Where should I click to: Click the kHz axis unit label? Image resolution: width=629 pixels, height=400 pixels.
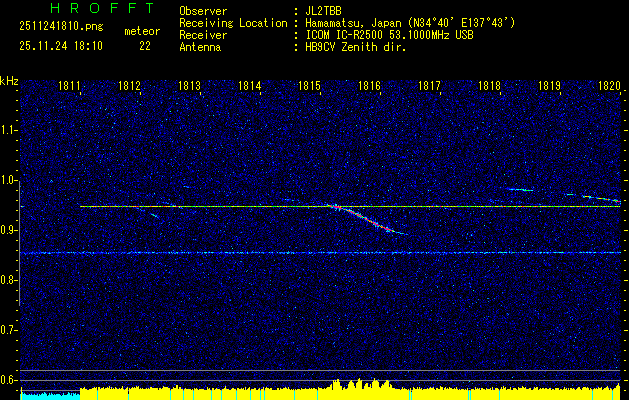point(9,80)
